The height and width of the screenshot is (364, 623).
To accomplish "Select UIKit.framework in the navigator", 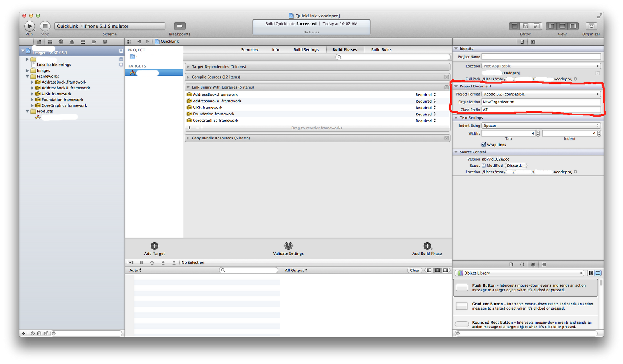I will click(56, 94).
